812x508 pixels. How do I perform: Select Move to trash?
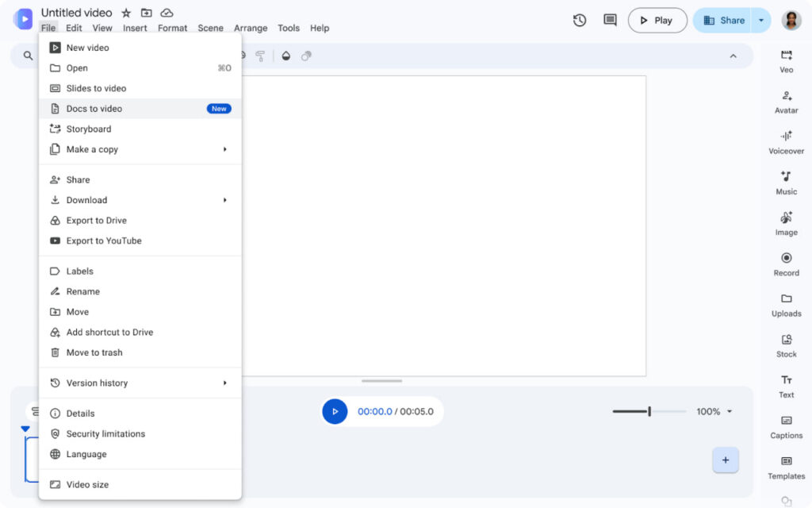[x=140, y=352]
